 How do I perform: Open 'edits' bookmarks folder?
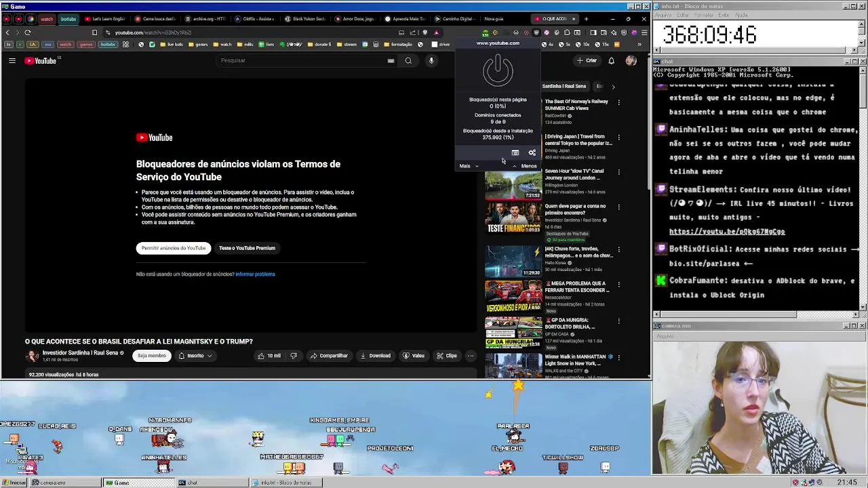tap(245, 45)
